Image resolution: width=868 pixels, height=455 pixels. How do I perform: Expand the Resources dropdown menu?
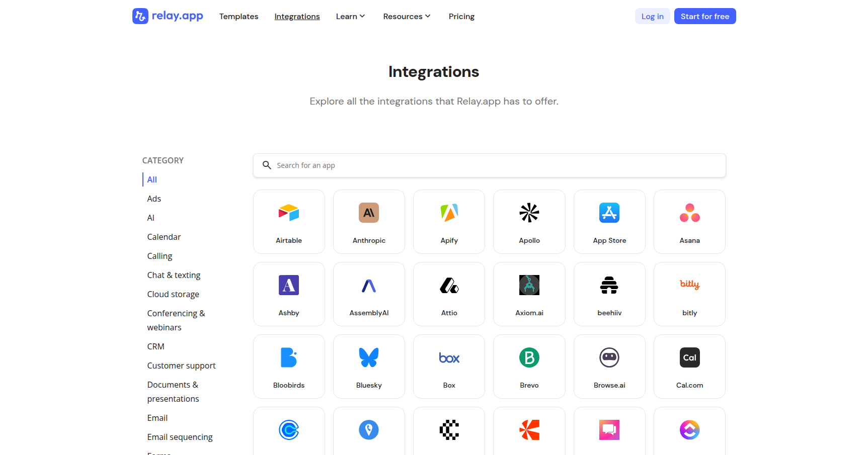[x=407, y=17]
